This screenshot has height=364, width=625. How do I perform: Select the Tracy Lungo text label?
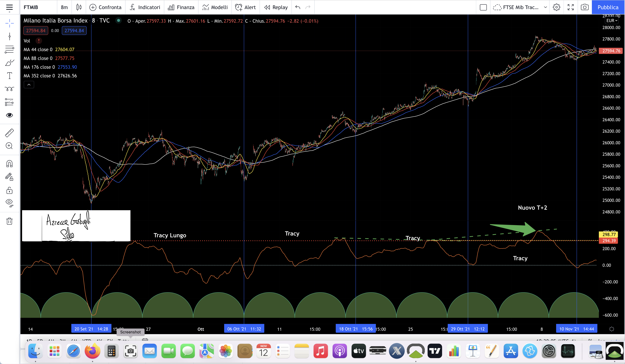pyautogui.click(x=170, y=235)
